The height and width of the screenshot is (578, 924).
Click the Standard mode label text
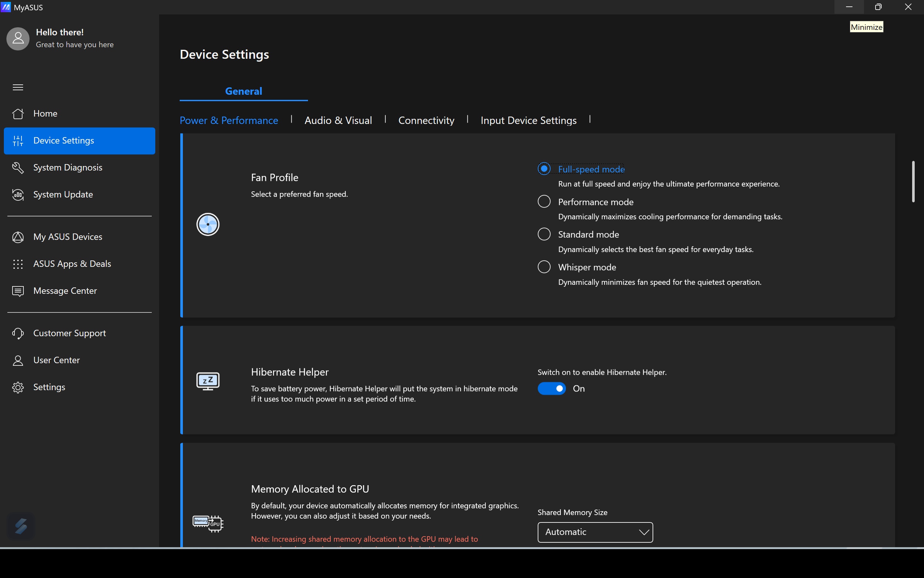point(588,235)
